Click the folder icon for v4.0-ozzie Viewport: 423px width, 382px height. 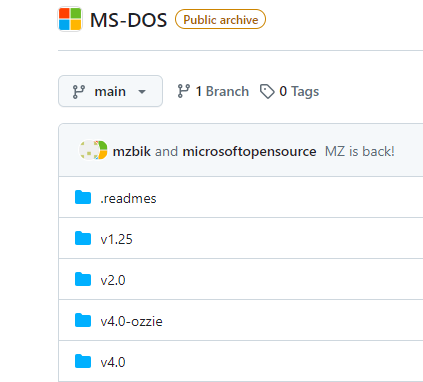tap(83, 320)
